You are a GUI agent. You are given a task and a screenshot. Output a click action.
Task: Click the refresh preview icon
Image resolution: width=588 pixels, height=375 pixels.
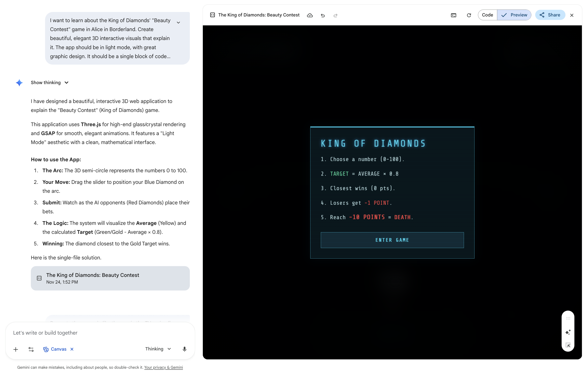point(469,15)
